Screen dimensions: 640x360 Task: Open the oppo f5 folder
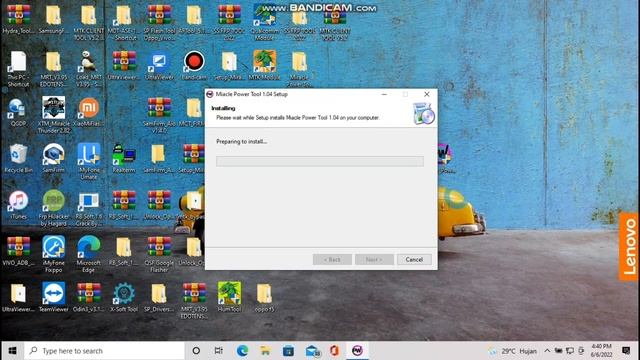(x=264, y=297)
